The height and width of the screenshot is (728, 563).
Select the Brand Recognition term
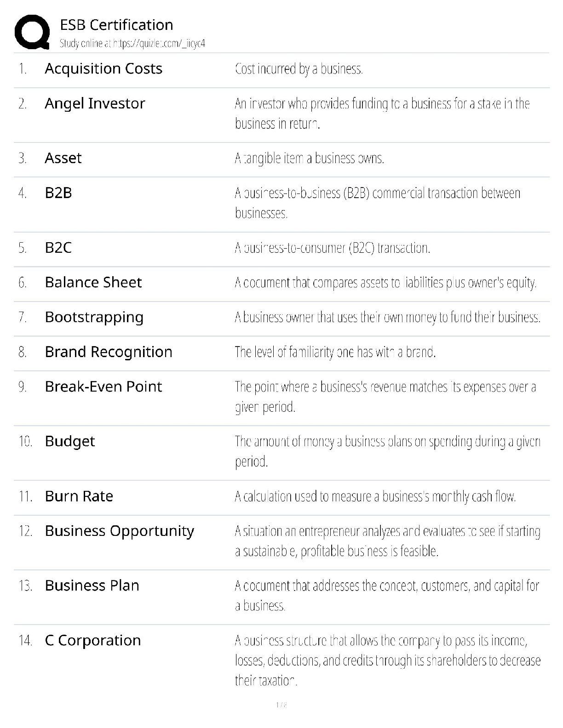click(109, 352)
